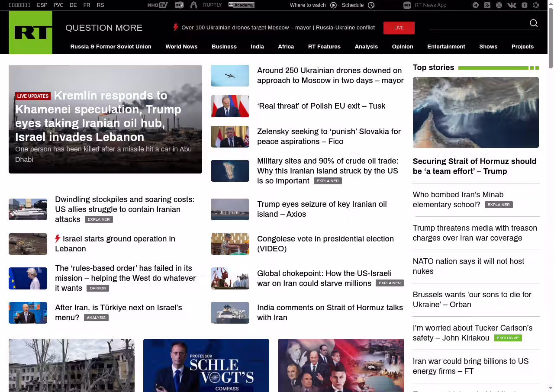554x392 pixels.
Task: Read 'Real threat' of Polish EU exit article
Action: click(x=321, y=106)
